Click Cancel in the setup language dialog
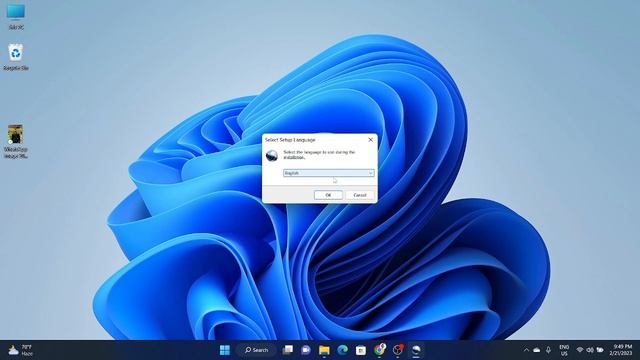The width and height of the screenshot is (640, 360). [360, 195]
